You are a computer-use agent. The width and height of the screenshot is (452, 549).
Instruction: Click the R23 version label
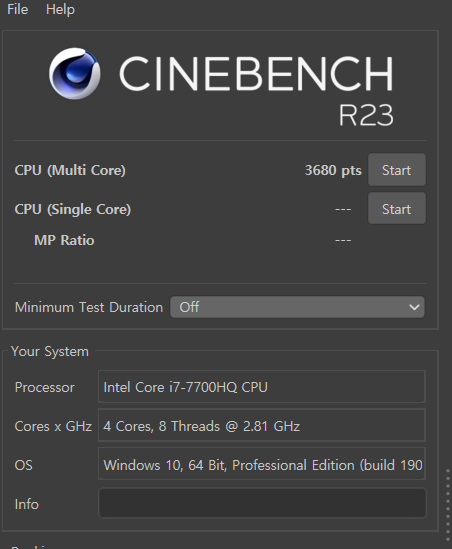point(366,115)
